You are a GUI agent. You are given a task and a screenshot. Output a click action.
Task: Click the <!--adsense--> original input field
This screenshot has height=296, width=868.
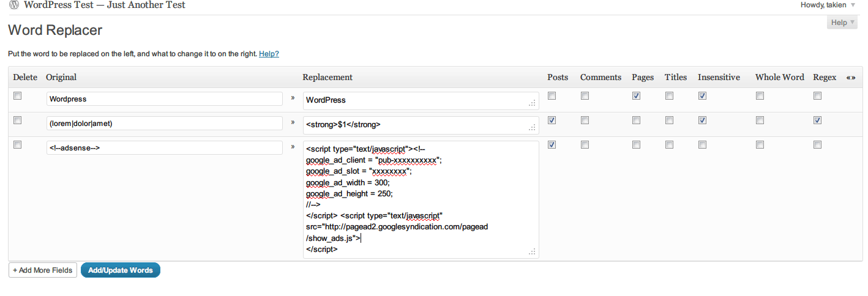pyautogui.click(x=164, y=148)
